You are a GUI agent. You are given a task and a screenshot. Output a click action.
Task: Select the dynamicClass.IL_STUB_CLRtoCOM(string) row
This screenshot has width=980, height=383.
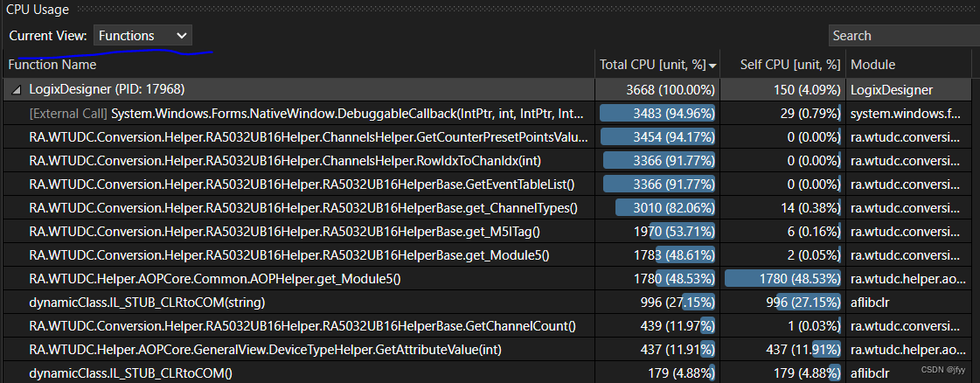pos(490,303)
